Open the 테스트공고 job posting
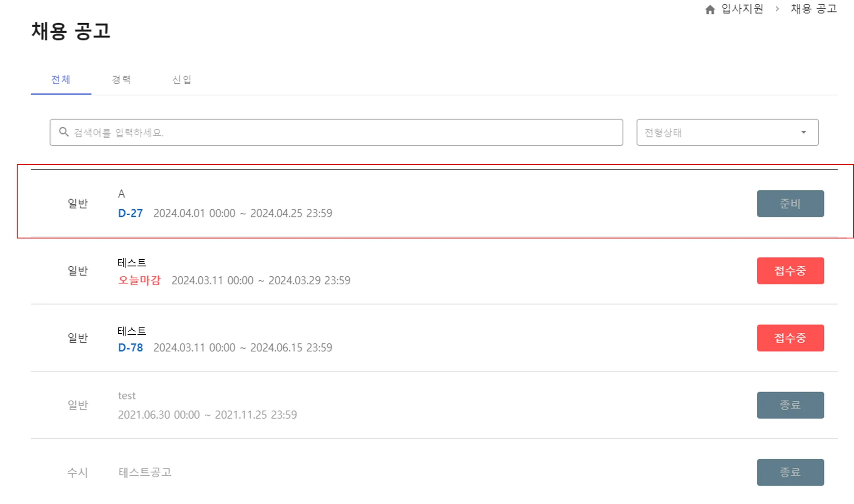The image size is (854, 504). pyautogui.click(x=145, y=472)
